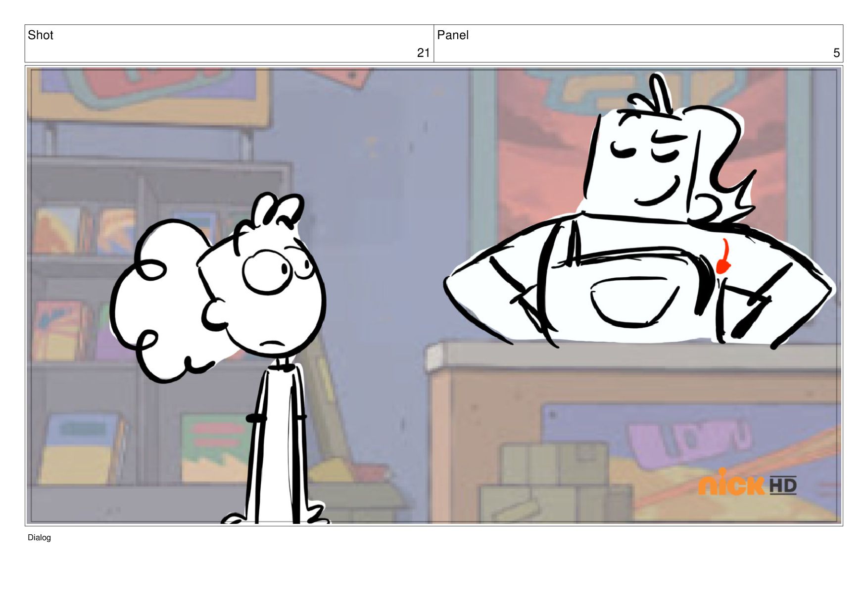Click the 'Shot' header label
Viewport: 868px width, 614px height.
[x=41, y=35]
